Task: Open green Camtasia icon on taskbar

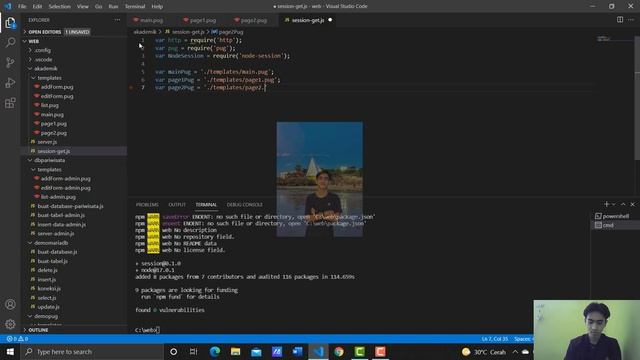Action: coord(360,351)
